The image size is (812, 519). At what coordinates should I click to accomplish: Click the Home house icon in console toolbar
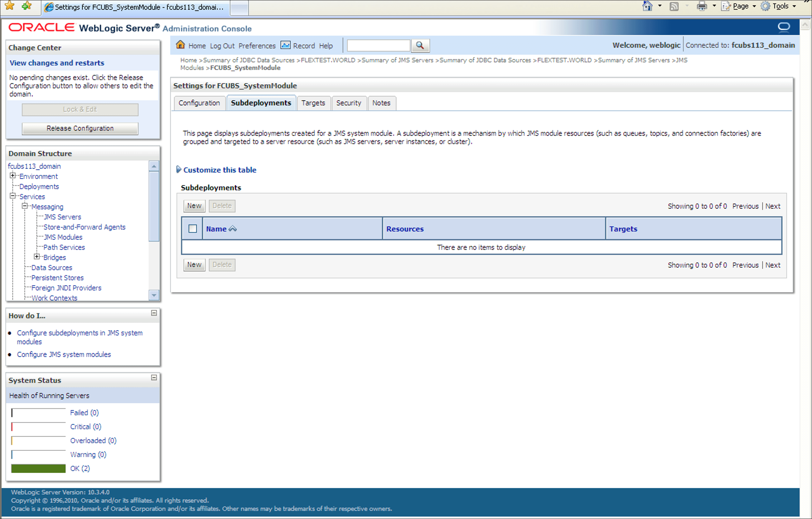click(x=180, y=45)
